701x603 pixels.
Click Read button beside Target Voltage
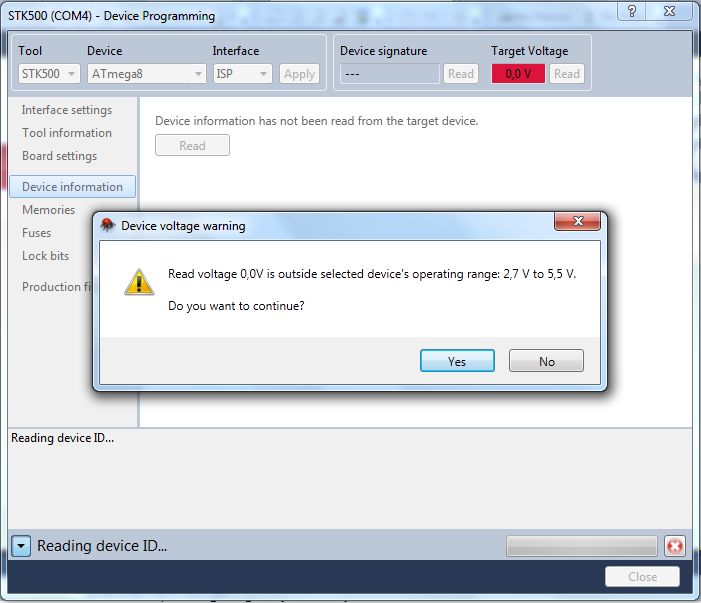(566, 74)
